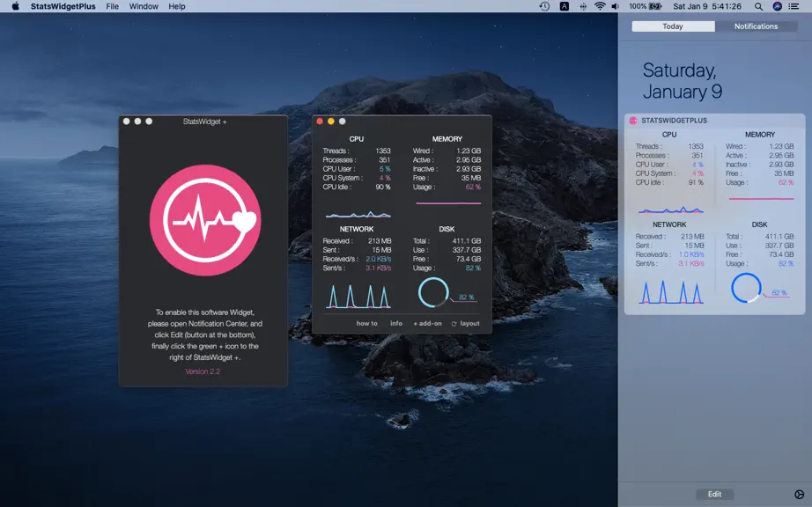The height and width of the screenshot is (507, 812).
Task: Launch Siri from menu bar
Action: click(x=777, y=6)
